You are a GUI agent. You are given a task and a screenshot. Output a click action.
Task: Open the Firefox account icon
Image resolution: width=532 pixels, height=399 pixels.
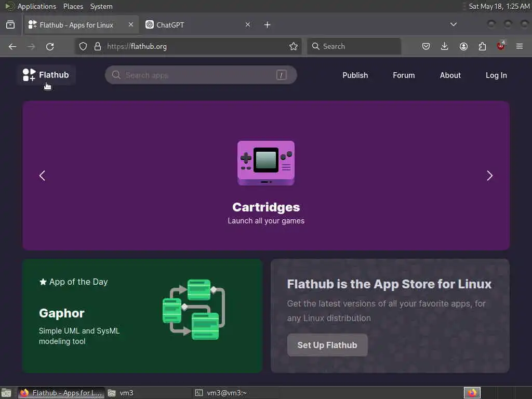pyautogui.click(x=463, y=46)
